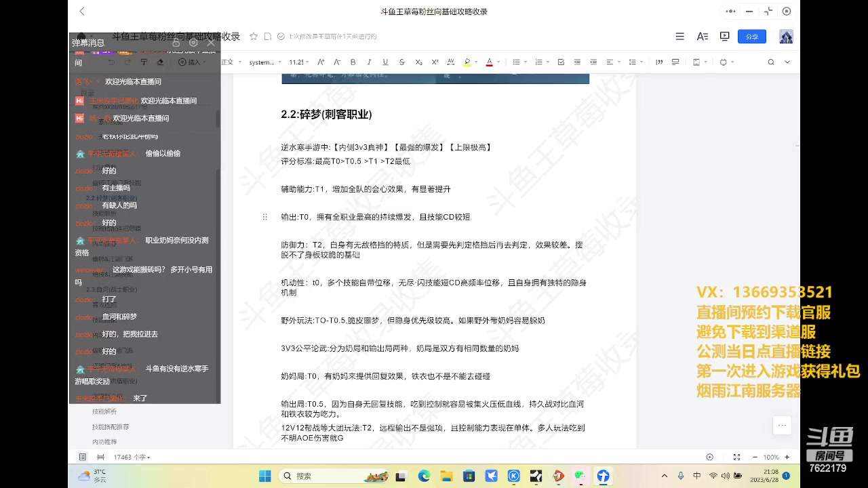This screenshot has height=488, width=868.
Task: Open the hamburger menu near the Share button
Action: [679, 37]
